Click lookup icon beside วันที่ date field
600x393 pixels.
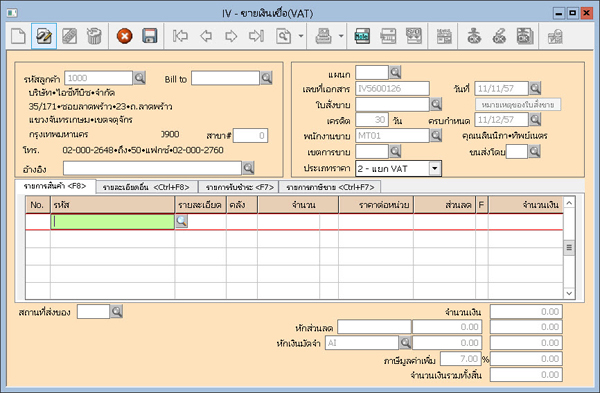pyautogui.click(x=535, y=88)
